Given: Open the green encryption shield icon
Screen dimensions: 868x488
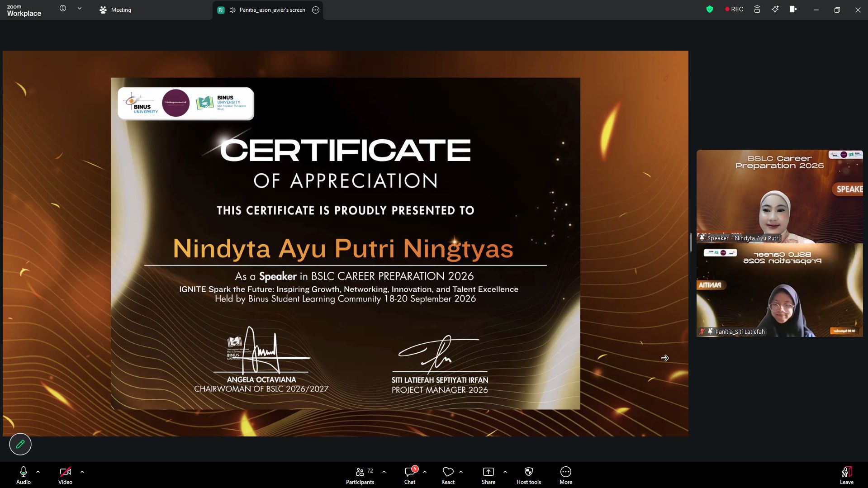Looking at the screenshot, I should 710,9.
